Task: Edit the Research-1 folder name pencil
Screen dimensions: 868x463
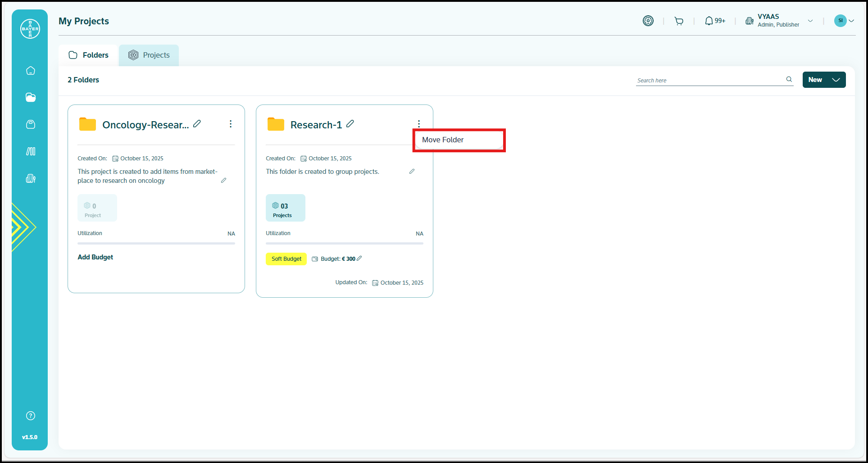Action: pos(350,124)
